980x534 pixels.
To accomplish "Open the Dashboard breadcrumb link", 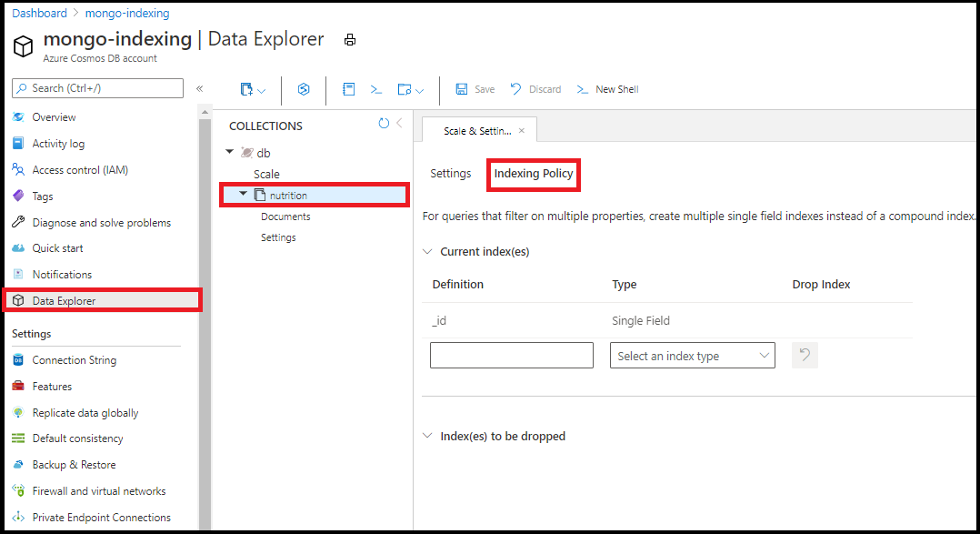I will click(39, 13).
